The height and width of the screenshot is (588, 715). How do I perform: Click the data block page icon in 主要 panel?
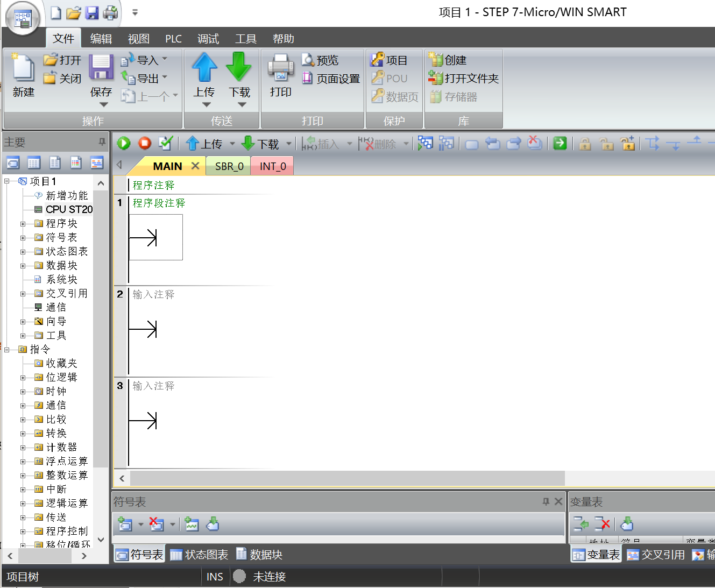coord(55,162)
